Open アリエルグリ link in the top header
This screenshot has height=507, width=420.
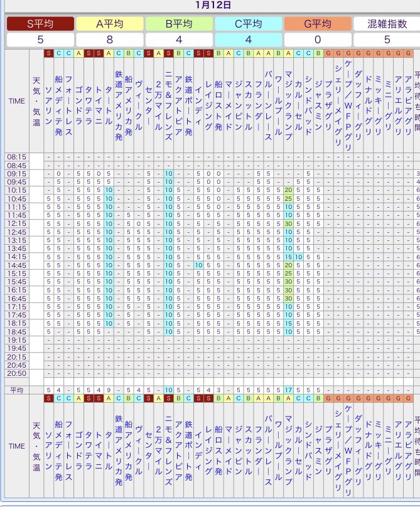[398, 105]
